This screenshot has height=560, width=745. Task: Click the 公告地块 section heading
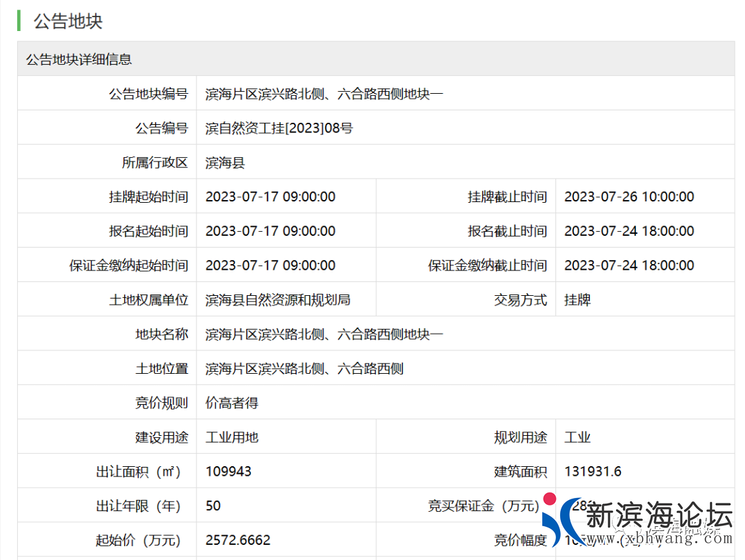click(68, 21)
